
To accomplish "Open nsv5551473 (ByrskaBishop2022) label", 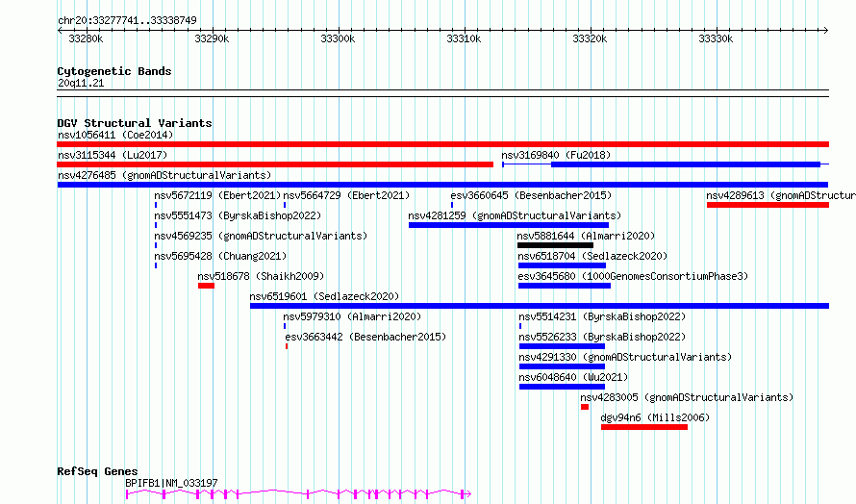I will click(238, 215).
